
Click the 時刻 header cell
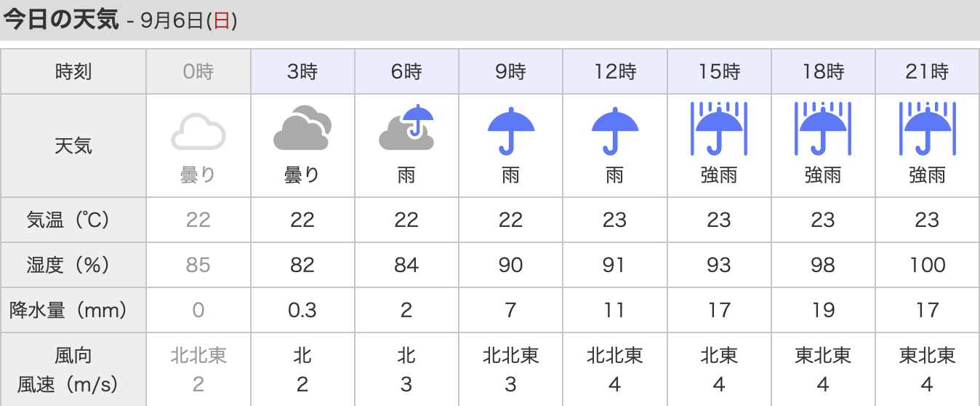point(73,71)
